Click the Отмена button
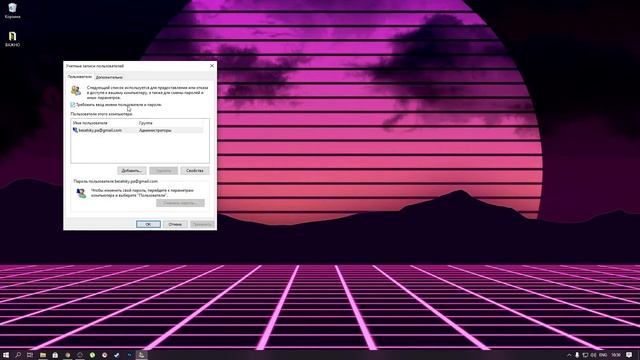640x360 pixels. (175, 224)
